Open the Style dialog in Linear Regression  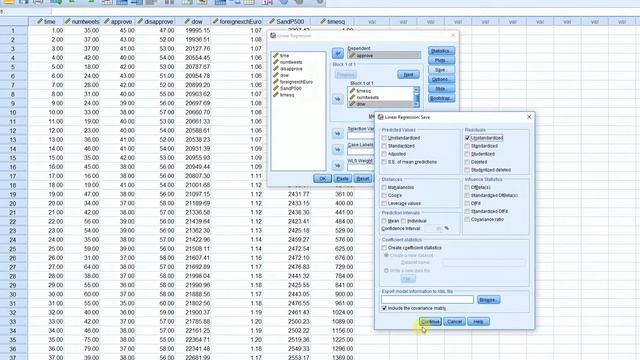tap(441, 89)
